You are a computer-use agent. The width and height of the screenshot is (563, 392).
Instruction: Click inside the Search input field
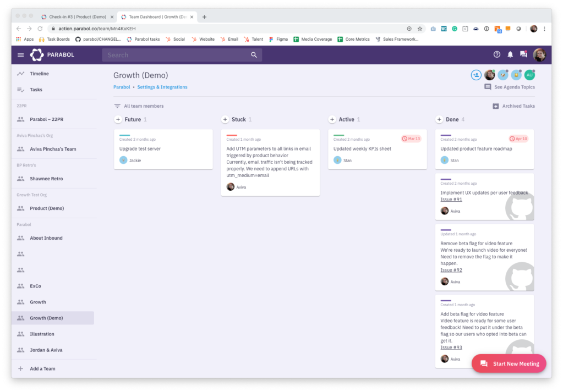(165, 55)
